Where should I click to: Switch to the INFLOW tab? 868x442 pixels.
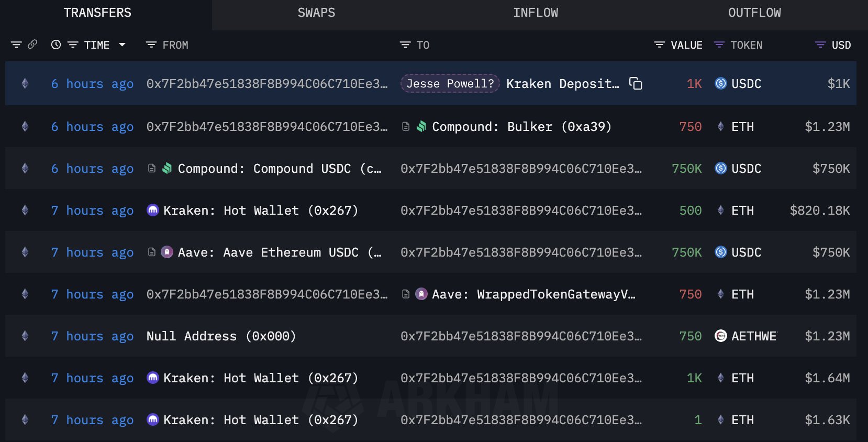(x=535, y=13)
